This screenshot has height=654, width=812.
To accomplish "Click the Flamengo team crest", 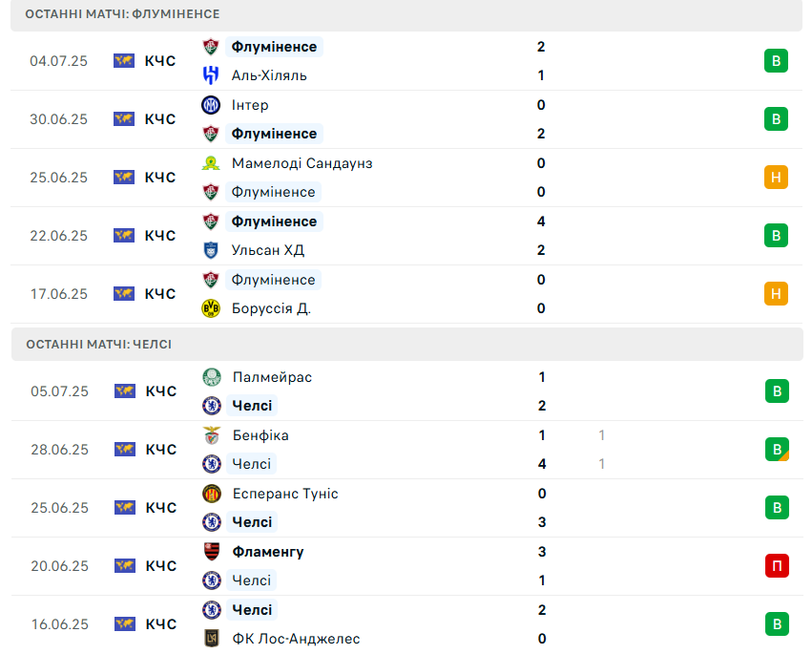I will tap(212, 552).
